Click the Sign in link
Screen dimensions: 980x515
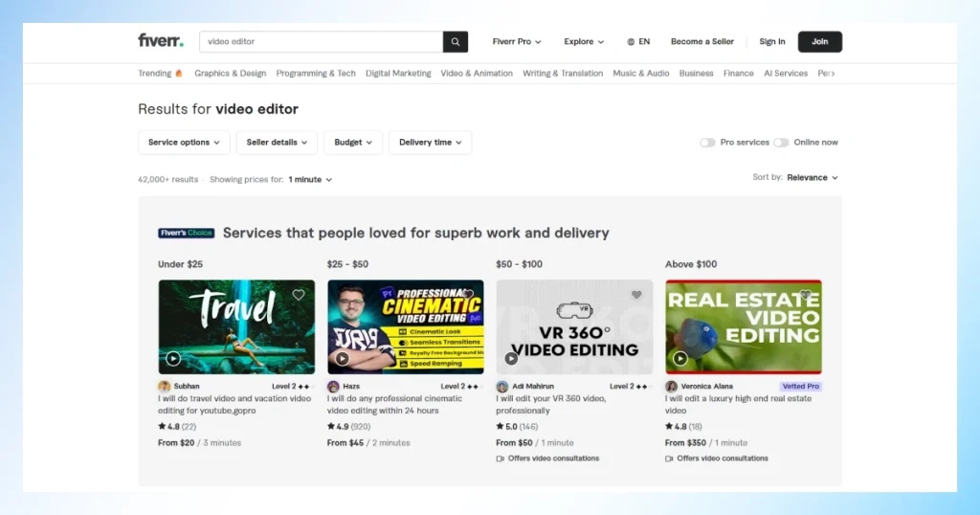[x=772, y=42]
